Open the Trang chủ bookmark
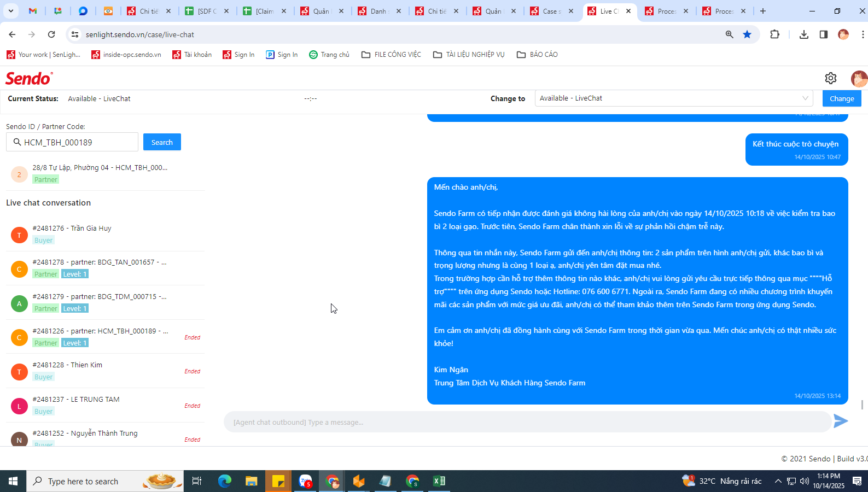868x492 pixels. pos(329,55)
